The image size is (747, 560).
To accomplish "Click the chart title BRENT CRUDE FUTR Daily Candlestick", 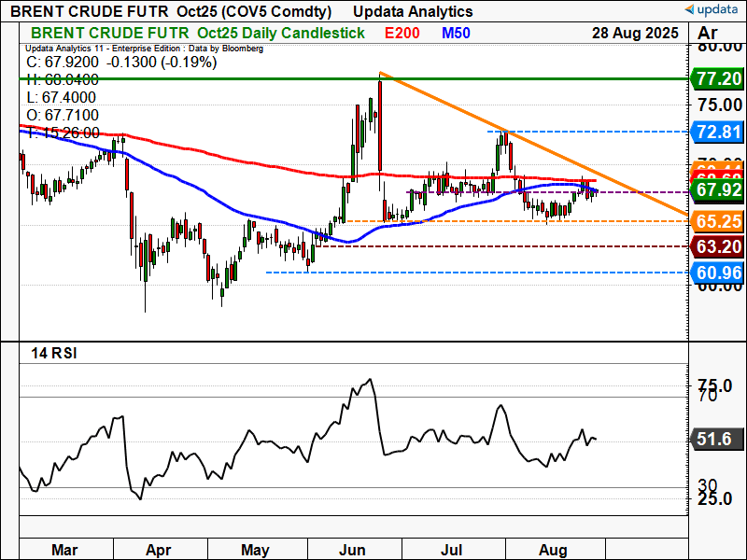I will [x=198, y=33].
